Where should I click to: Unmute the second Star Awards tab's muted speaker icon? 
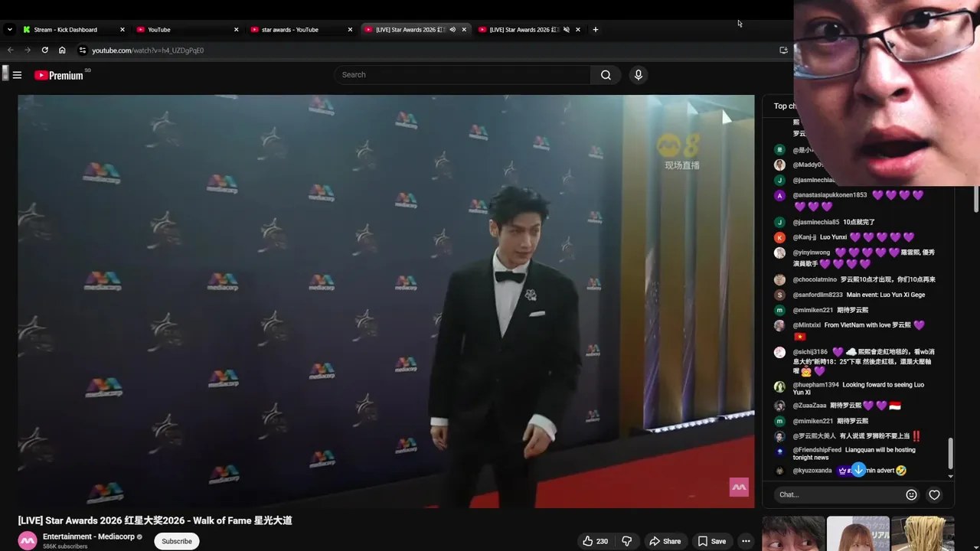[x=567, y=30]
